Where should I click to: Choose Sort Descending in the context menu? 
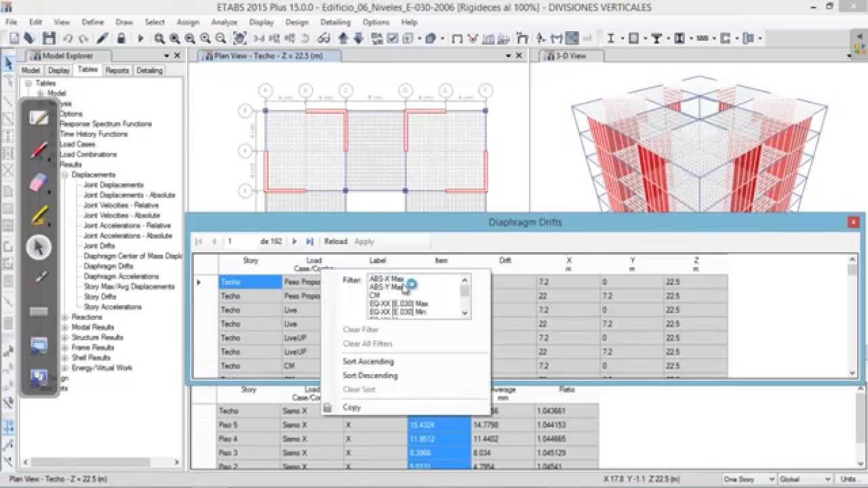pyautogui.click(x=370, y=375)
